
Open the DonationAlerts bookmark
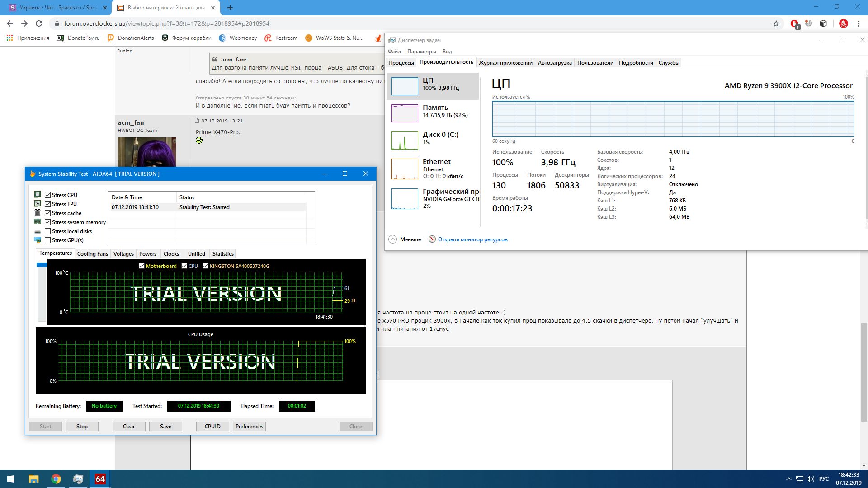[131, 38]
